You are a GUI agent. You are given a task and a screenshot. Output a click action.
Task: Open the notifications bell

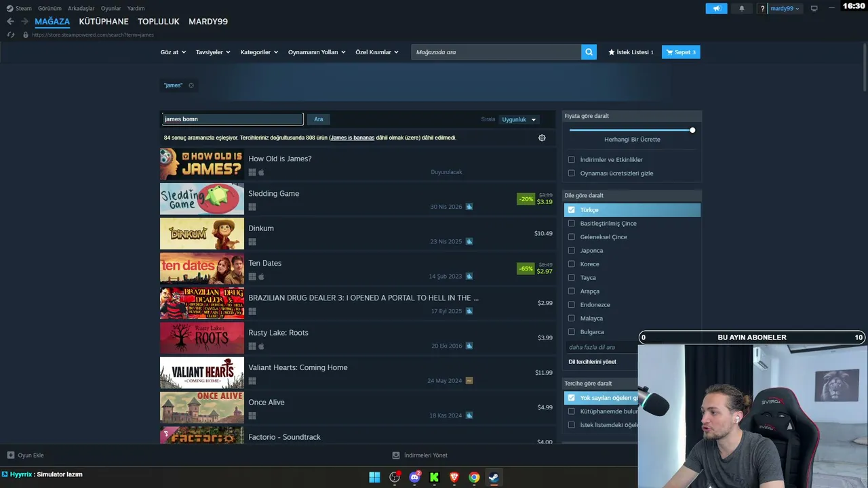coord(741,8)
